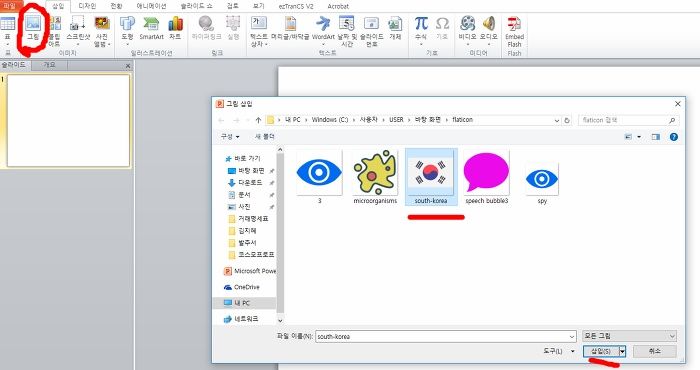Open the 도형 shapes gallery
Image resolution: width=700 pixels, height=370 pixels.
(x=128, y=30)
